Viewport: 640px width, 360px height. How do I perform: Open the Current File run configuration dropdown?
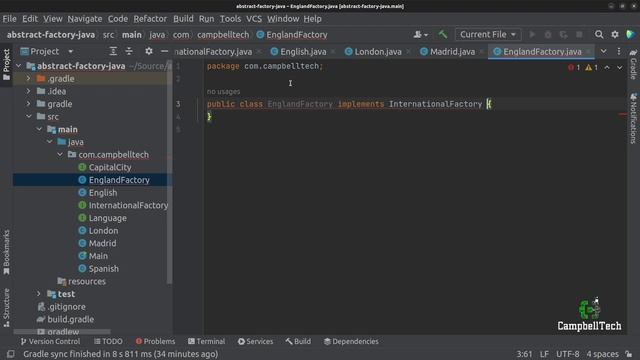coord(488,35)
